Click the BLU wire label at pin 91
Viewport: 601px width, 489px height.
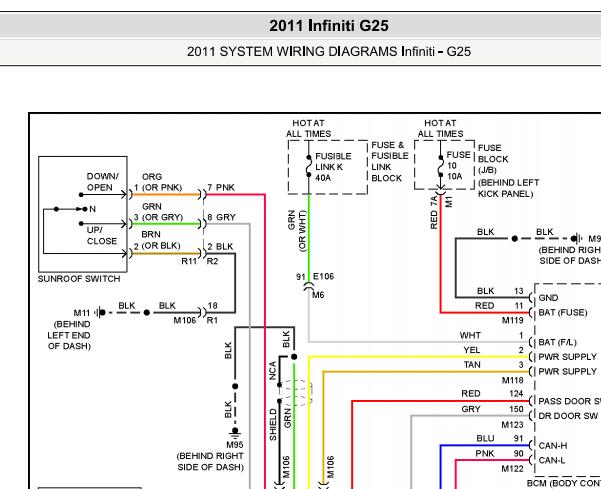click(485, 438)
